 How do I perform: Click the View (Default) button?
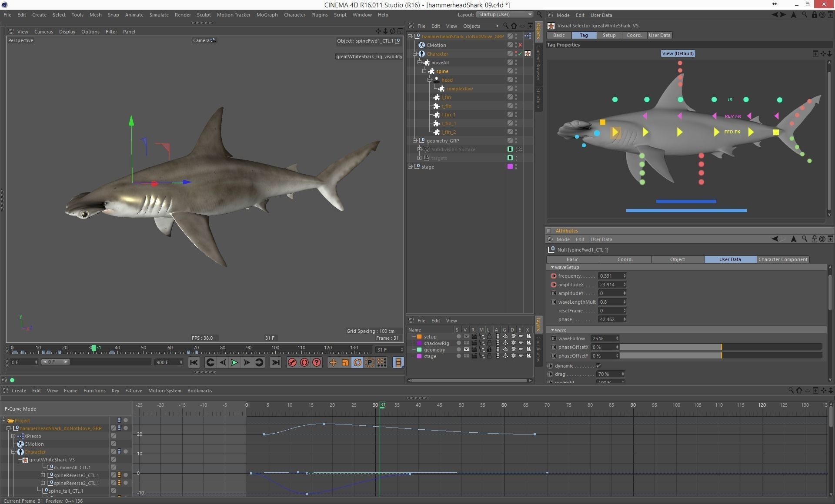[x=678, y=53]
